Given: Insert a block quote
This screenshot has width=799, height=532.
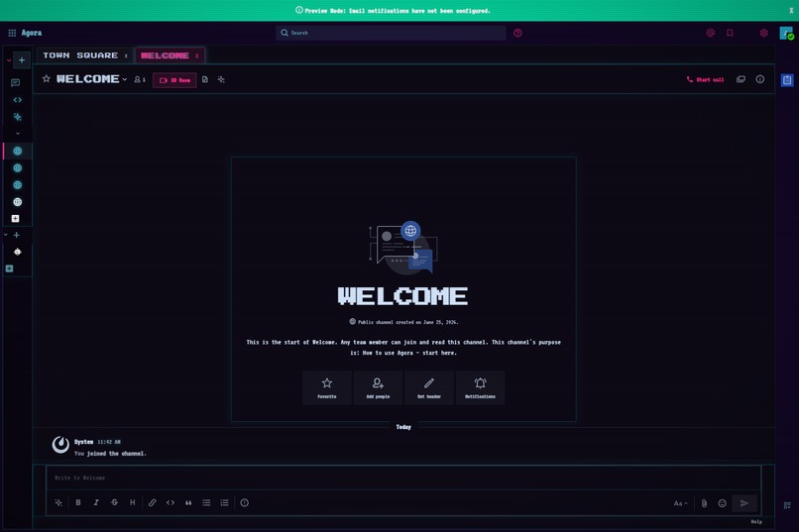Looking at the screenshot, I should coord(188,503).
